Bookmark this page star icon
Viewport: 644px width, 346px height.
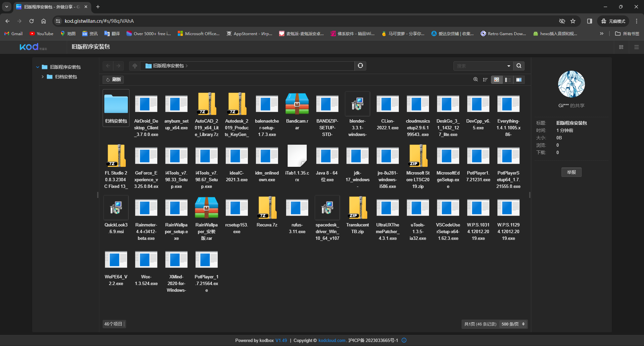[573, 21]
